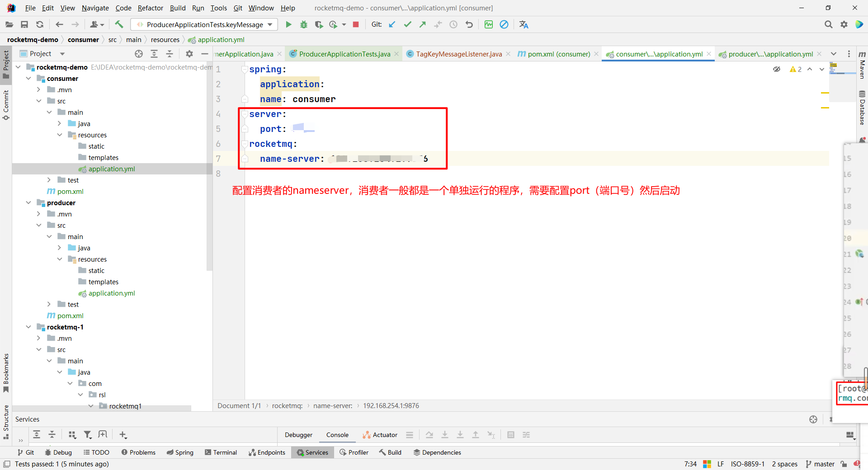Collapse the consumer module node
868x470 pixels.
click(28, 79)
